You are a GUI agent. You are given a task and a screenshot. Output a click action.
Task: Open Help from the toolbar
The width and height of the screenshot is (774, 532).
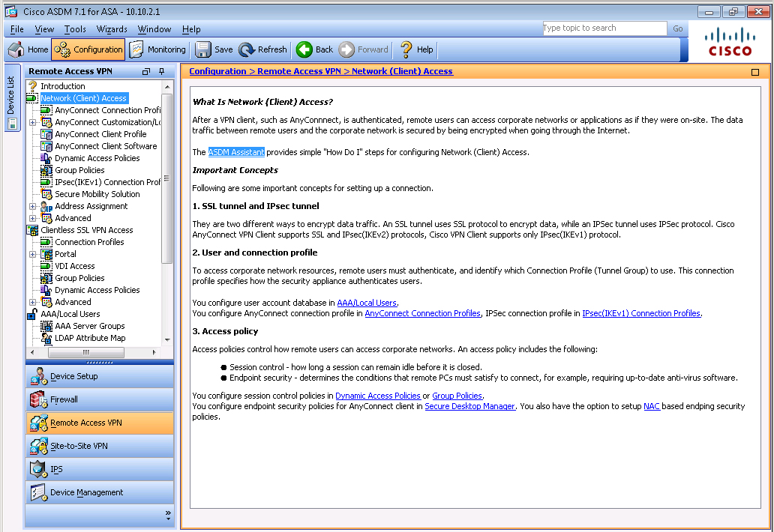(416, 49)
